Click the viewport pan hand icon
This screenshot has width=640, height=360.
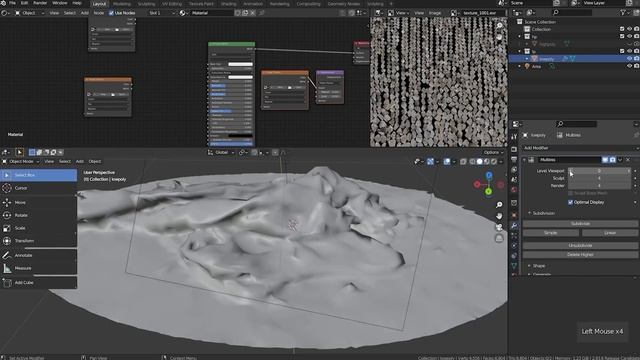tap(499, 216)
